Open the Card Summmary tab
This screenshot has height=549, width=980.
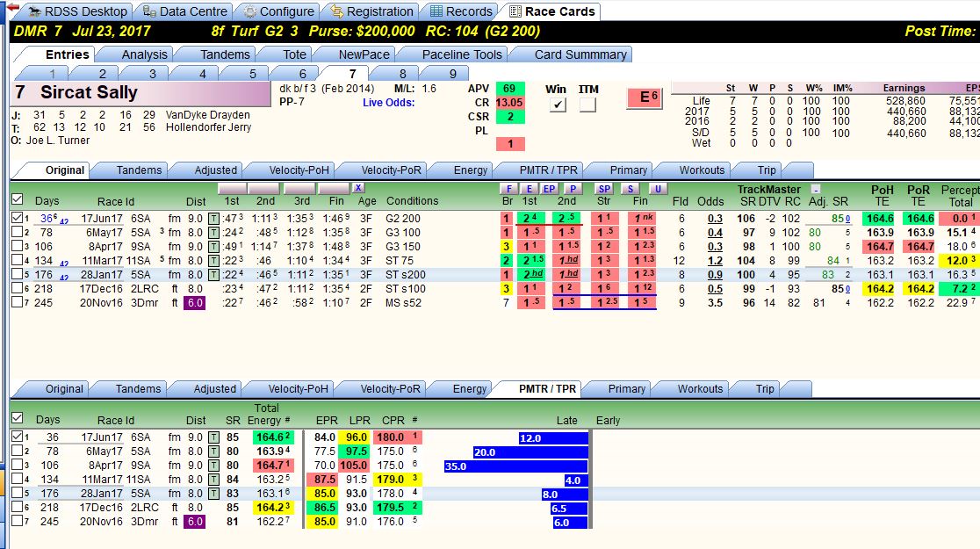click(580, 54)
